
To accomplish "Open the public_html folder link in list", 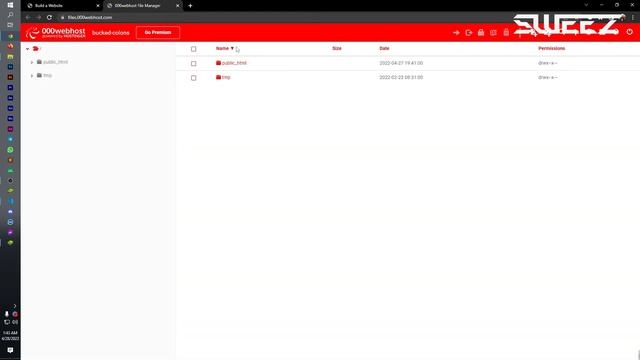I will [234, 63].
